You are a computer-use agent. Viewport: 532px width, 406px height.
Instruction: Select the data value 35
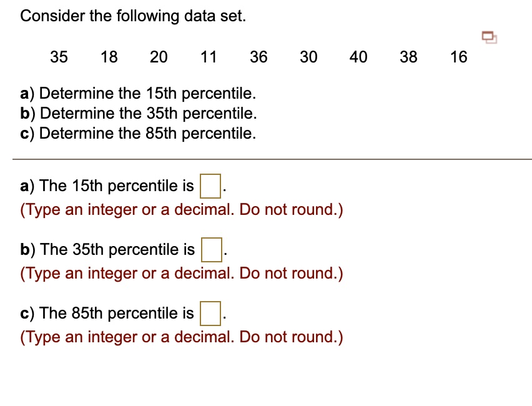click(x=59, y=57)
